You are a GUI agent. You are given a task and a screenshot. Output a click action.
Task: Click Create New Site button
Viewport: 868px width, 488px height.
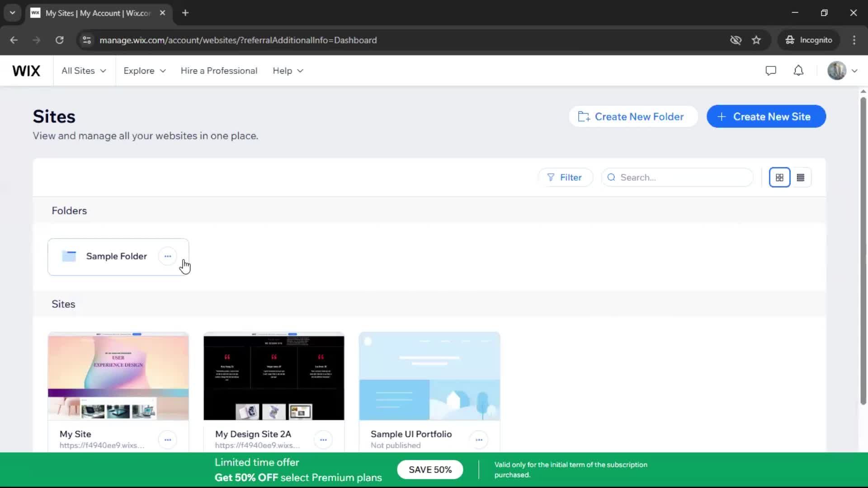[766, 117]
